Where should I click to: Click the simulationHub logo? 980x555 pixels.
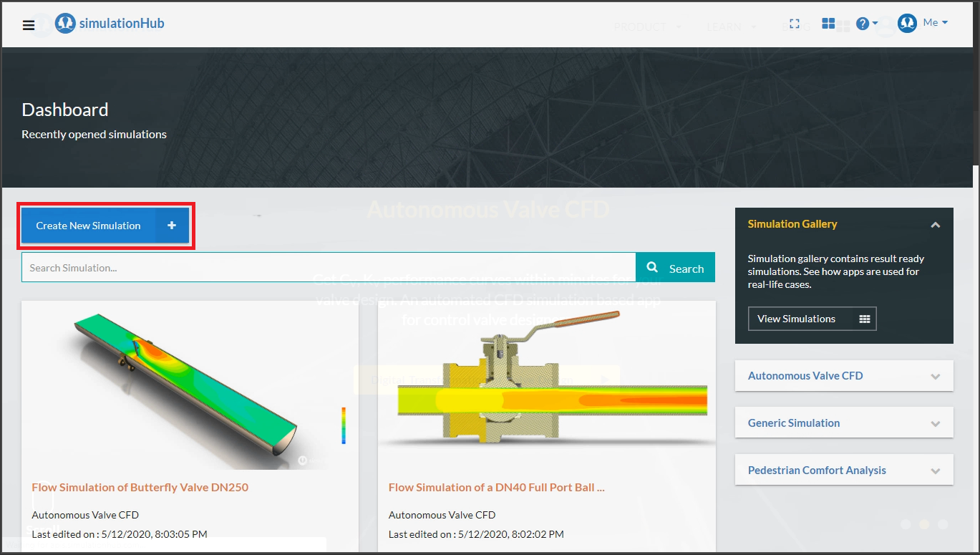110,24
